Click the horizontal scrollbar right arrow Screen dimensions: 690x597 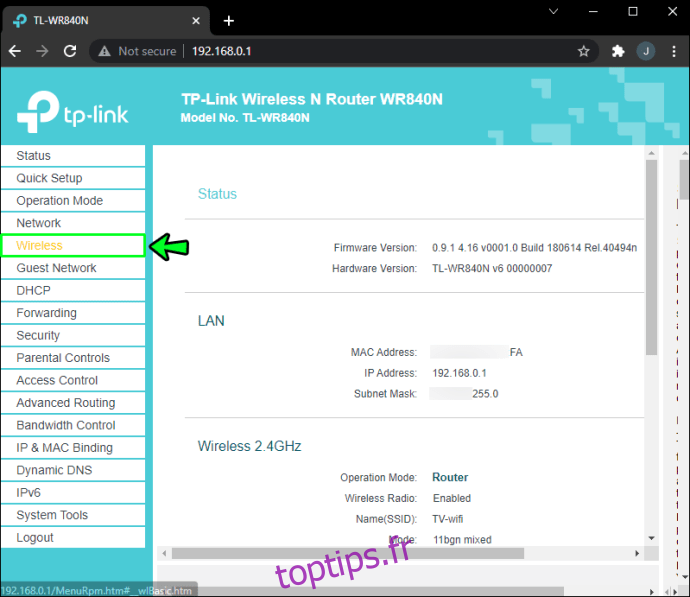coord(637,553)
